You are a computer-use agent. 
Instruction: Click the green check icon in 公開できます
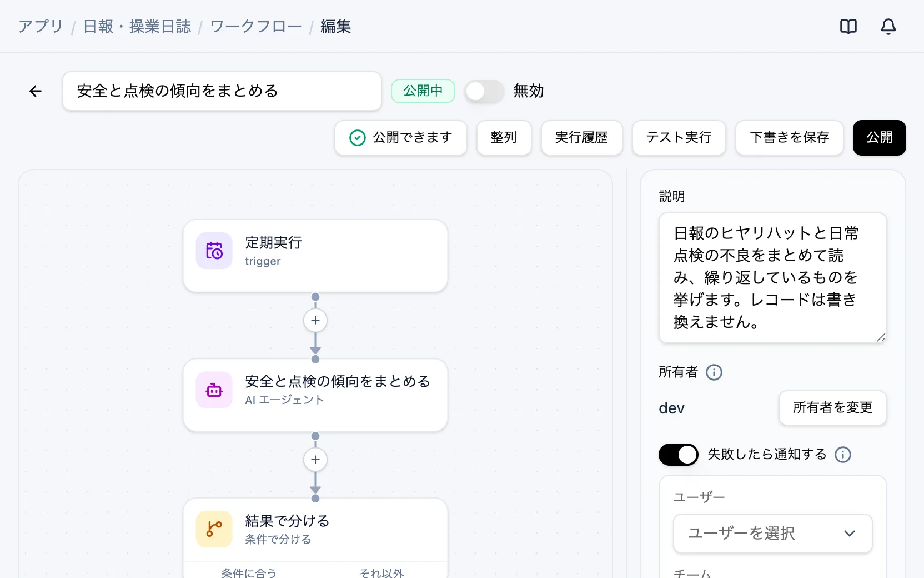358,137
